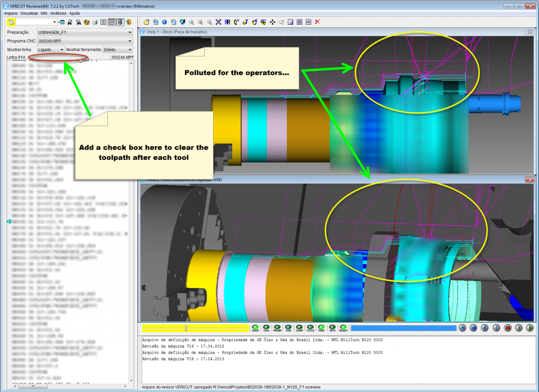Open the Arquivo menu
The height and width of the screenshot is (392, 539).
click(x=11, y=13)
